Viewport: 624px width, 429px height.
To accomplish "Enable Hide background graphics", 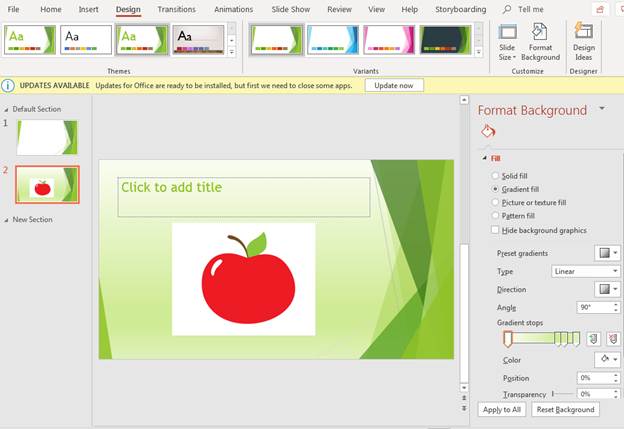I will click(495, 230).
